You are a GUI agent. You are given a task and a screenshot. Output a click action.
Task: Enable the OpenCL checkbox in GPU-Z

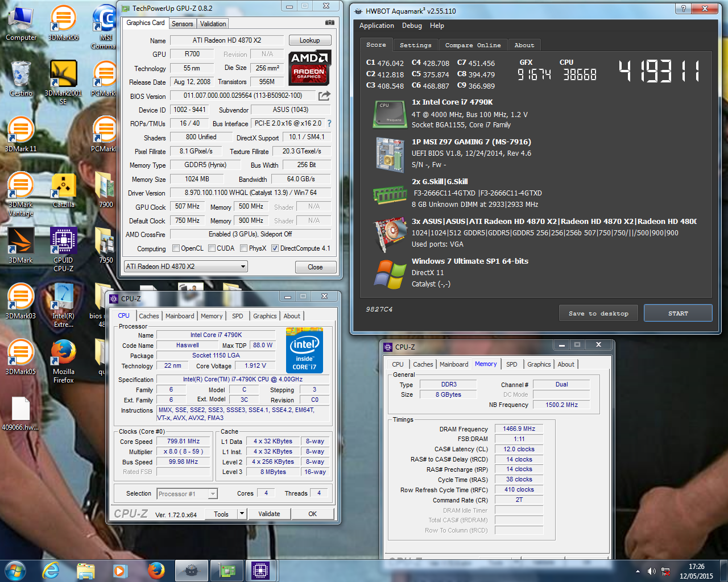tap(176, 248)
